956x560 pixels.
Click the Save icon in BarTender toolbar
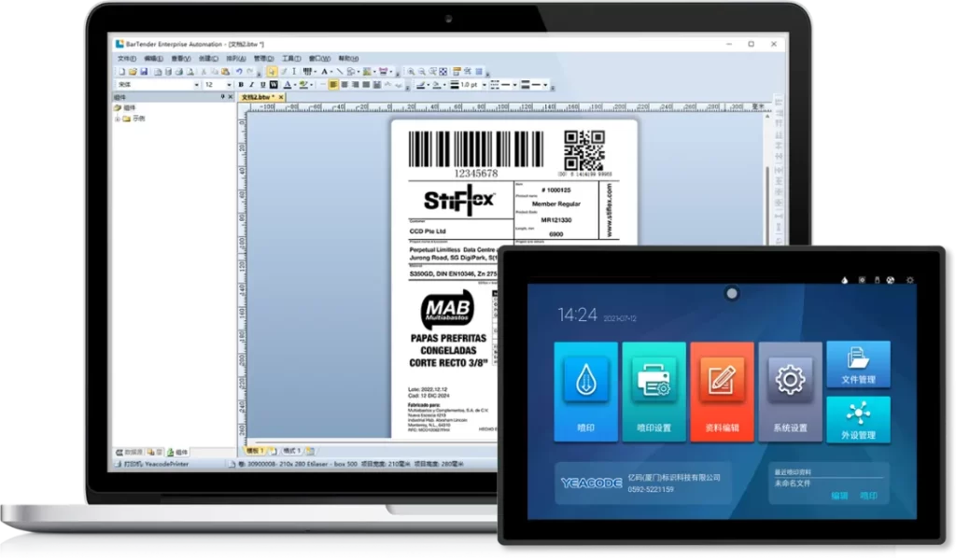[x=146, y=71]
